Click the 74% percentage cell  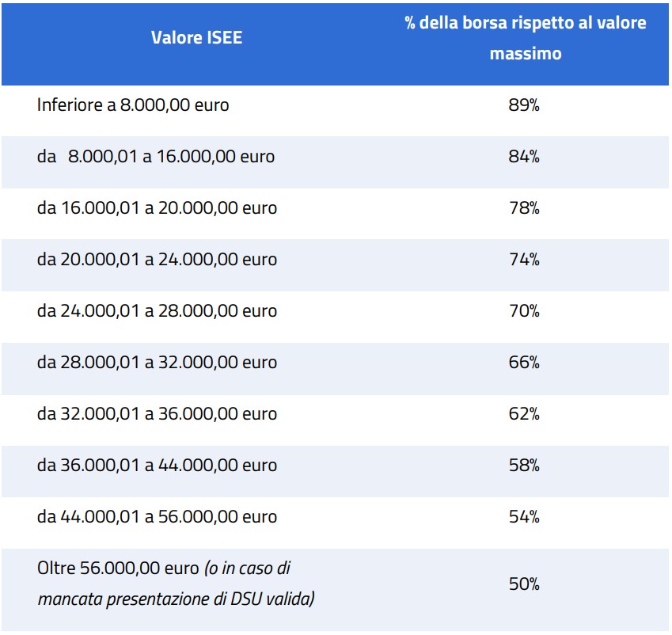(524, 260)
